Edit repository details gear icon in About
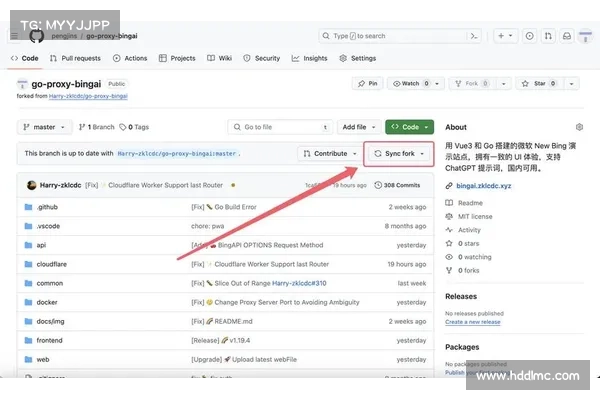Screen dimensions: 600x400 (579, 127)
